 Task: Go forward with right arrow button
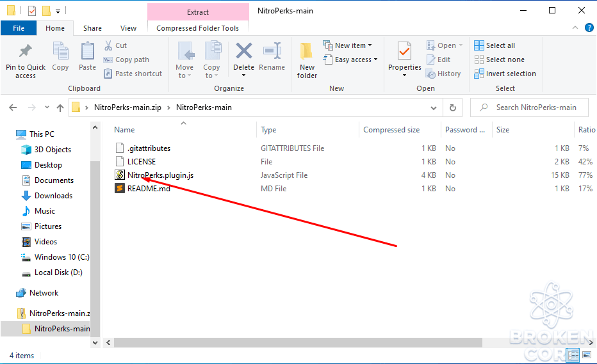point(31,107)
